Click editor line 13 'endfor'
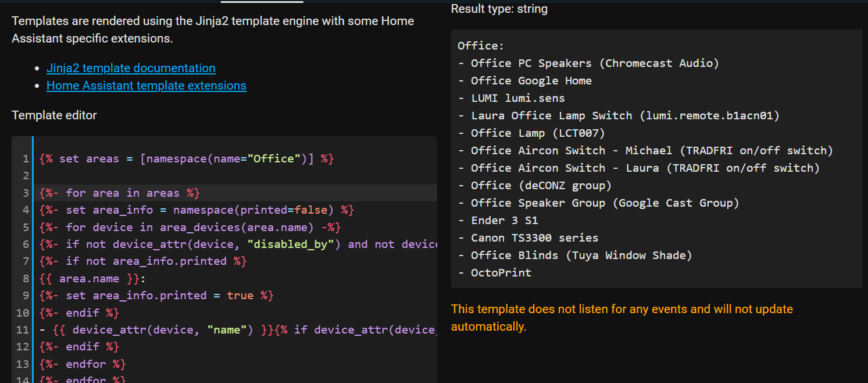The height and width of the screenshot is (383, 868). coord(83,364)
